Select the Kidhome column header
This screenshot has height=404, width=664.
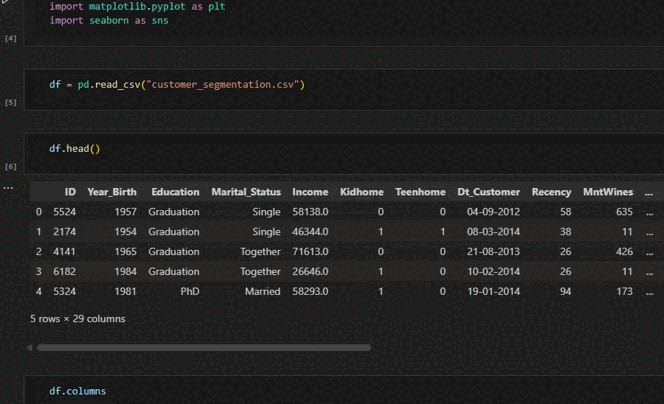(361, 192)
